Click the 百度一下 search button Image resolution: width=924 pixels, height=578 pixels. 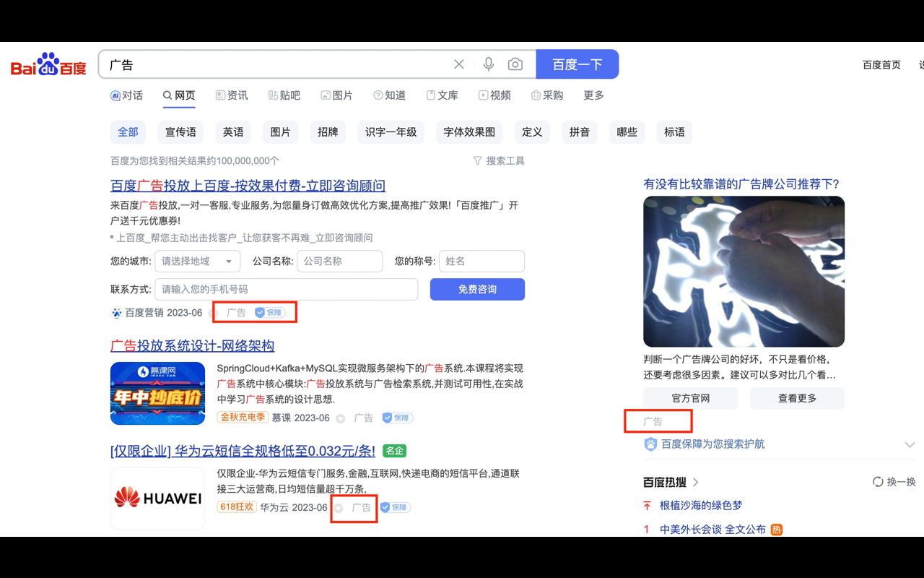coord(577,64)
